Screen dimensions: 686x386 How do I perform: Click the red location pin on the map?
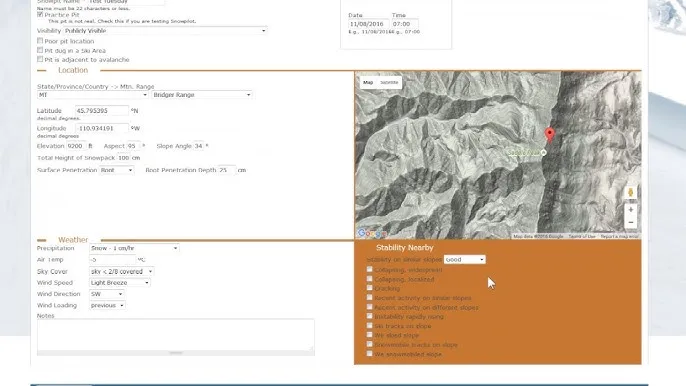[550, 135]
